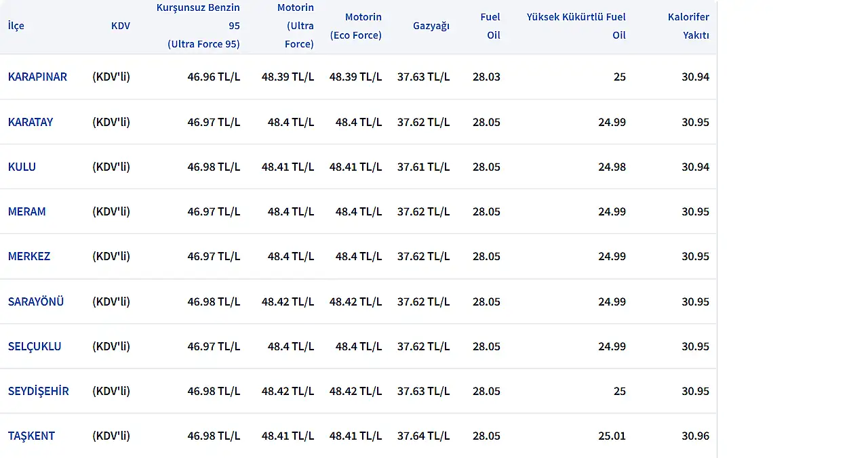Click the MERKEZ district link
The image size is (868, 458).
[x=29, y=256]
